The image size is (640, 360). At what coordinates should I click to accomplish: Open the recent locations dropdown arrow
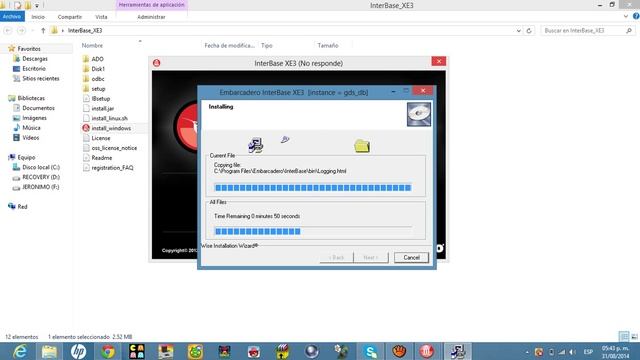32,31
